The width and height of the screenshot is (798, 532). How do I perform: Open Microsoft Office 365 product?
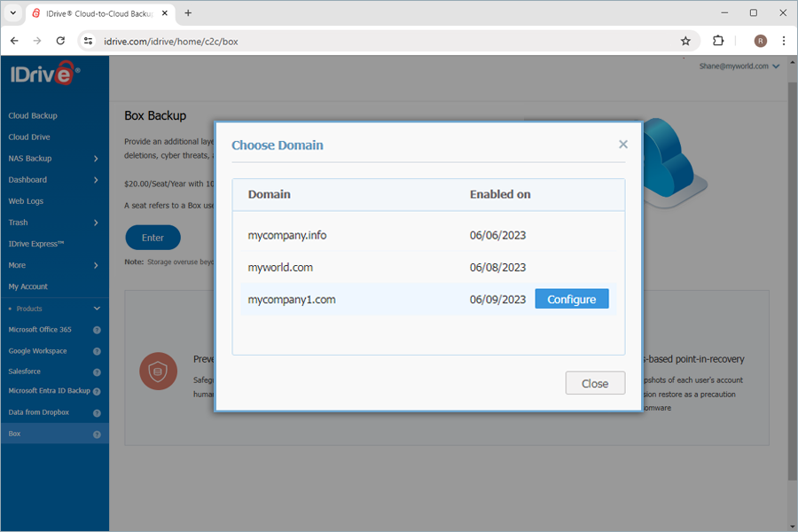40,329
